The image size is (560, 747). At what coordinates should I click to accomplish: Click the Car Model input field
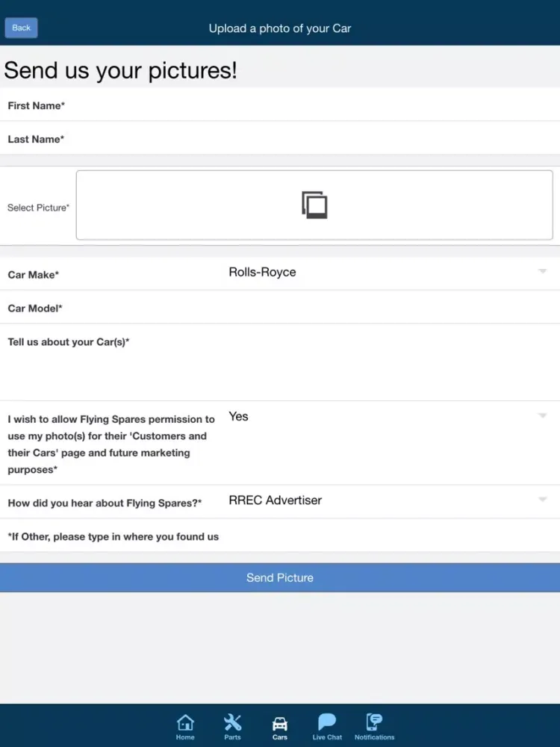click(280, 307)
